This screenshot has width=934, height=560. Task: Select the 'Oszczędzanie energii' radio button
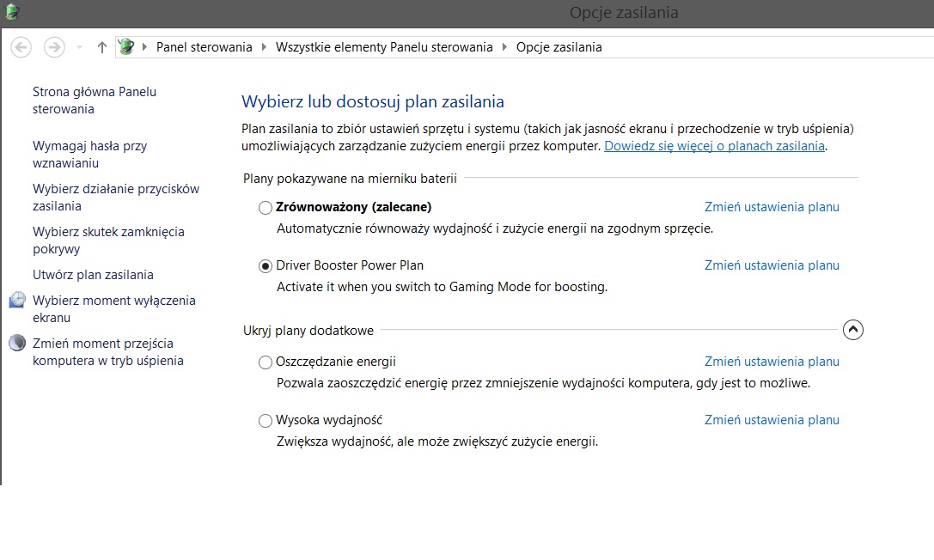pos(266,362)
